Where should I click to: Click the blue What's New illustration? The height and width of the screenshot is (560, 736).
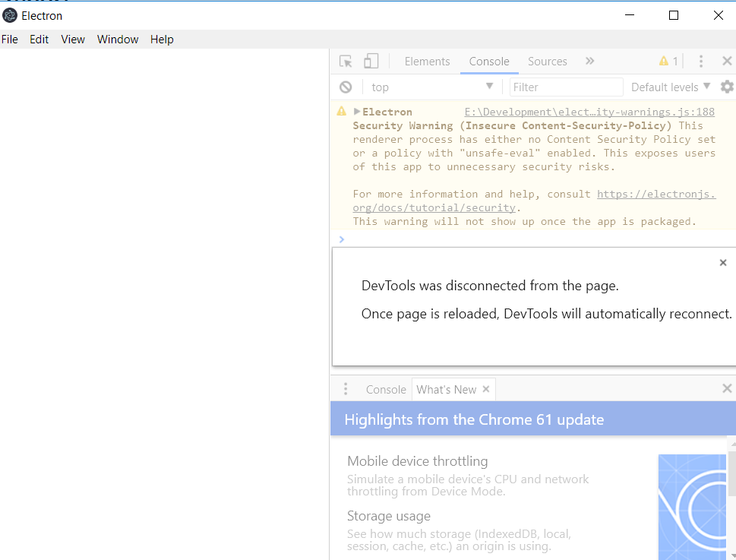pos(692,507)
